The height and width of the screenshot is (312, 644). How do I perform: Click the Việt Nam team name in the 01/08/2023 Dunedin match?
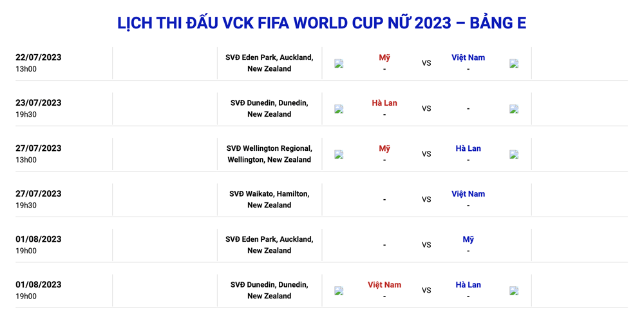click(x=384, y=285)
